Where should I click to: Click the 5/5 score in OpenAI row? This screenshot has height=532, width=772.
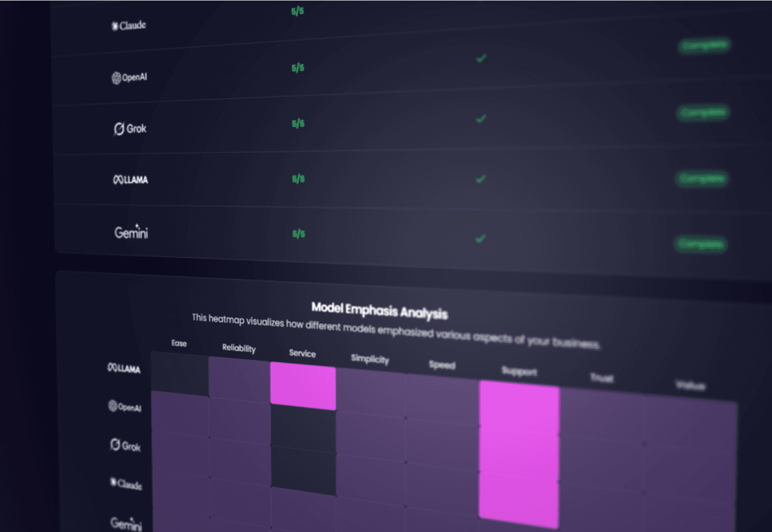[298, 68]
